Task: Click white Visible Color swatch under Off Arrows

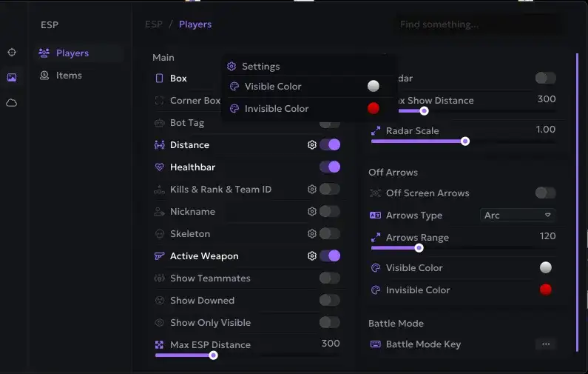Action: pyautogui.click(x=546, y=268)
